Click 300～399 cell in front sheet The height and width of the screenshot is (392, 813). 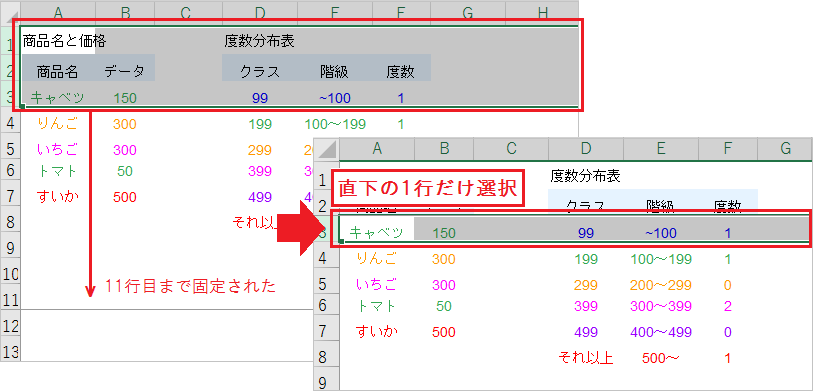click(x=661, y=306)
